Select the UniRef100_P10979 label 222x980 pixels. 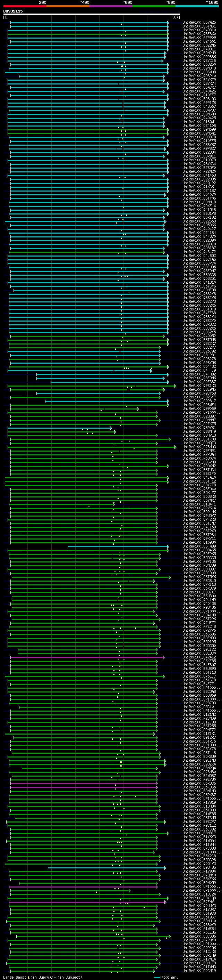(x=199, y=160)
